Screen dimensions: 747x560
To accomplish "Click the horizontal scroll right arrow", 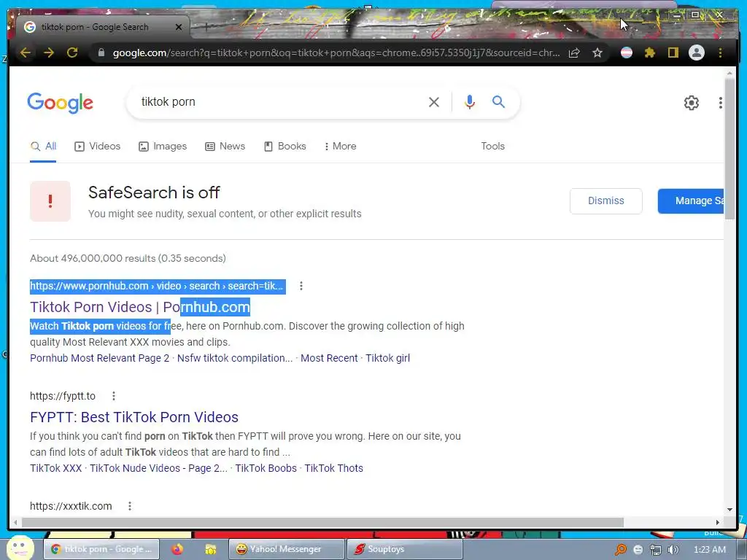I will click(x=718, y=522).
